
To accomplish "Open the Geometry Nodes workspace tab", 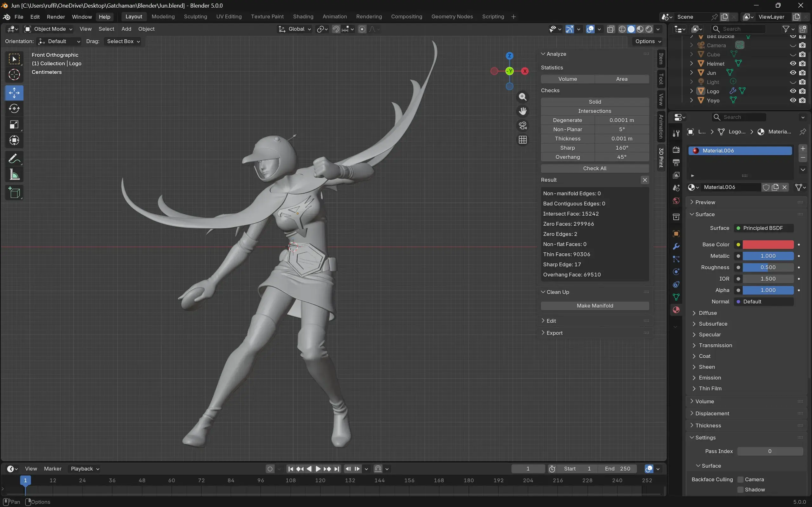I will point(452,17).
